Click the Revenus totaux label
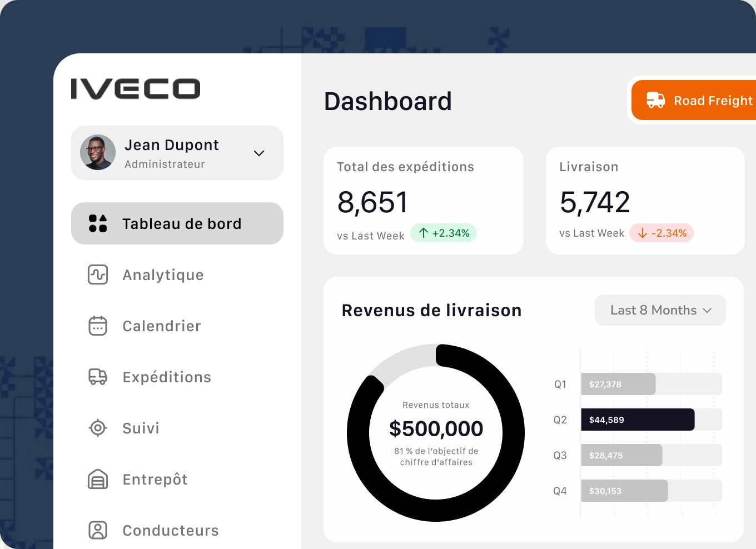Viewport: 756px width, 549px height. pos(436,405)
